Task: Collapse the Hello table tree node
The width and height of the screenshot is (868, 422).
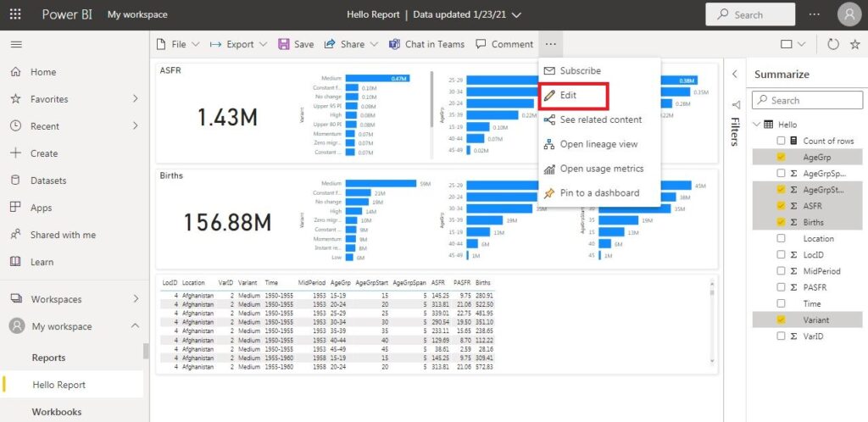Action: 757,125
